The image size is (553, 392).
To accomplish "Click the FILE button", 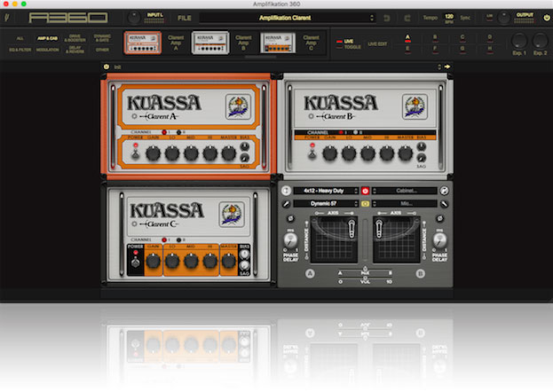I will point(184,18).
